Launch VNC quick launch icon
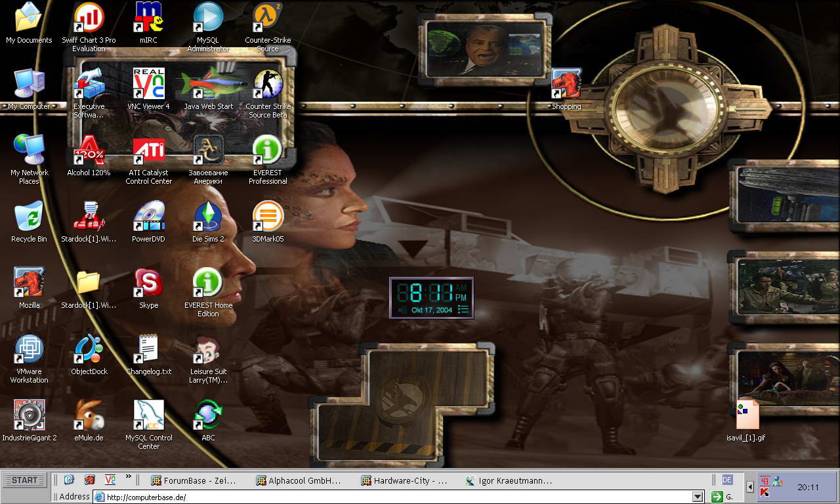840x504 pixels. 110,480
